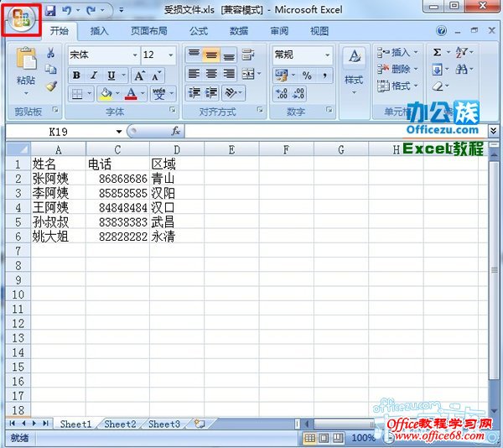Apply cell borders
The height and width of the screenshot is (448, 503).
pos(77,94)
